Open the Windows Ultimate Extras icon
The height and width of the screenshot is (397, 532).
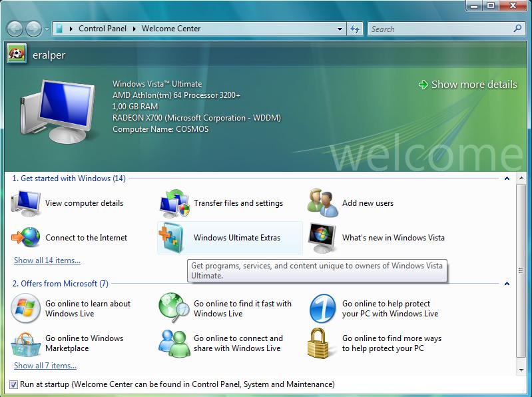pos(171,238)
